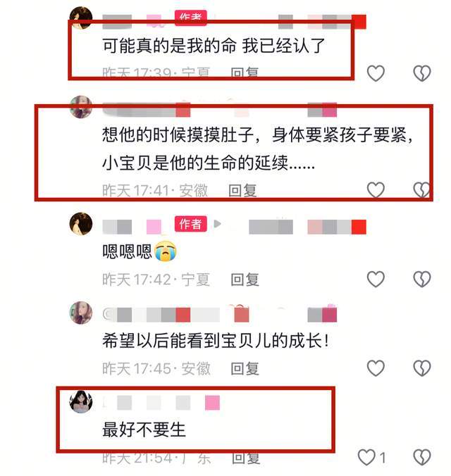This screenshot has height=476, width=451.
Task: Click the reply-to arrow next to 作者 badge
Action: pos(217,224)
